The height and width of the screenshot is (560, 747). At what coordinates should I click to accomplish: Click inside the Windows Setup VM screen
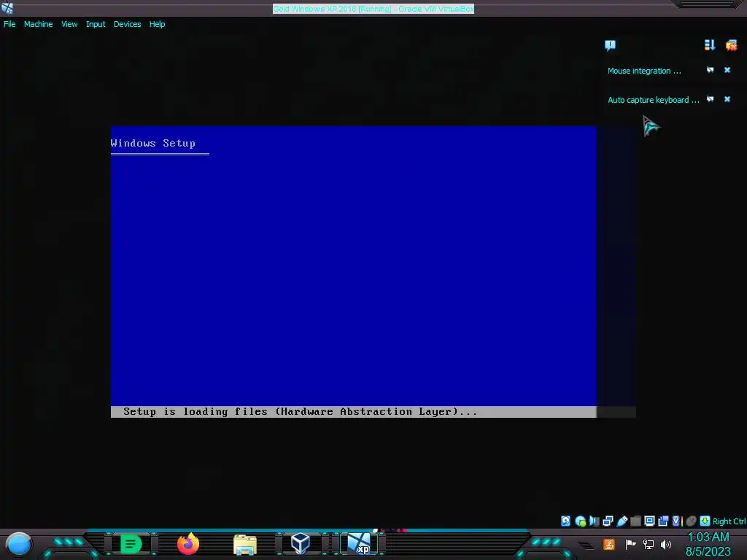[x=354, y=271]
